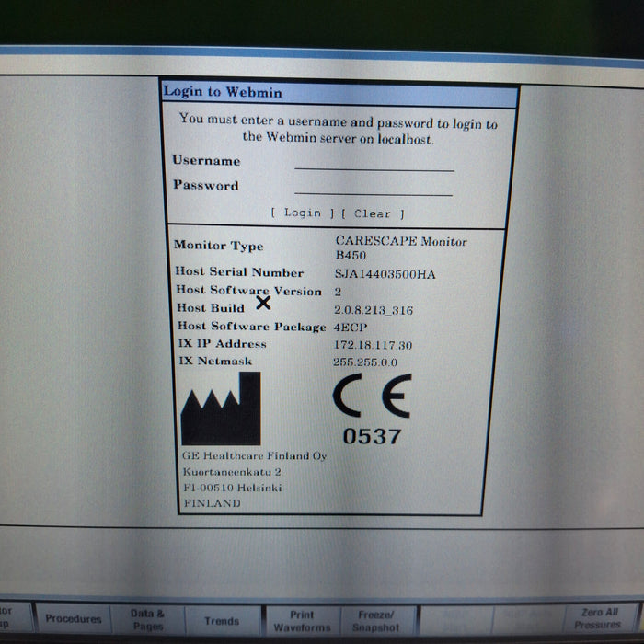
Task: Click the Username input field
Action: click(374, 162)
